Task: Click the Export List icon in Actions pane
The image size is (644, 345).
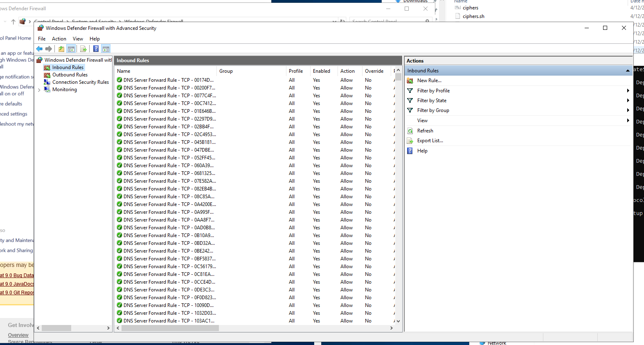Action: click(x=410, y=141)
